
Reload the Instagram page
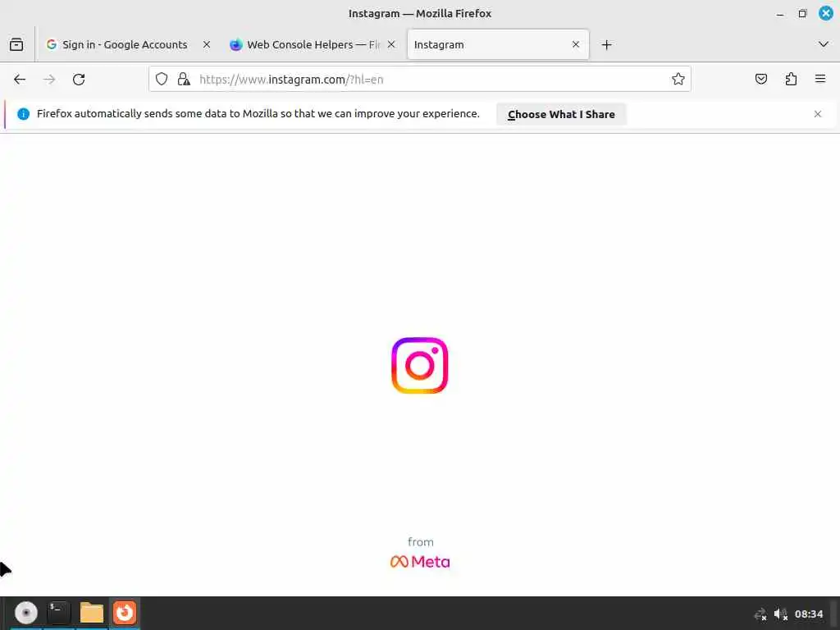79,80
